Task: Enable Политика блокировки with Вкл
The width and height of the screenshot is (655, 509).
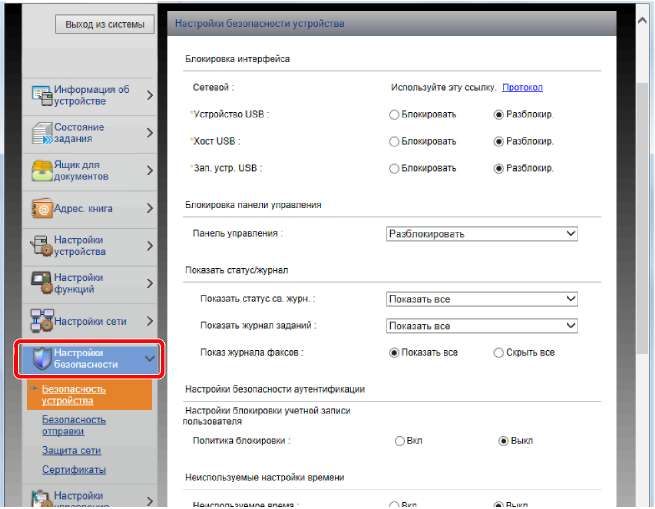Action: tap(400, 441)
